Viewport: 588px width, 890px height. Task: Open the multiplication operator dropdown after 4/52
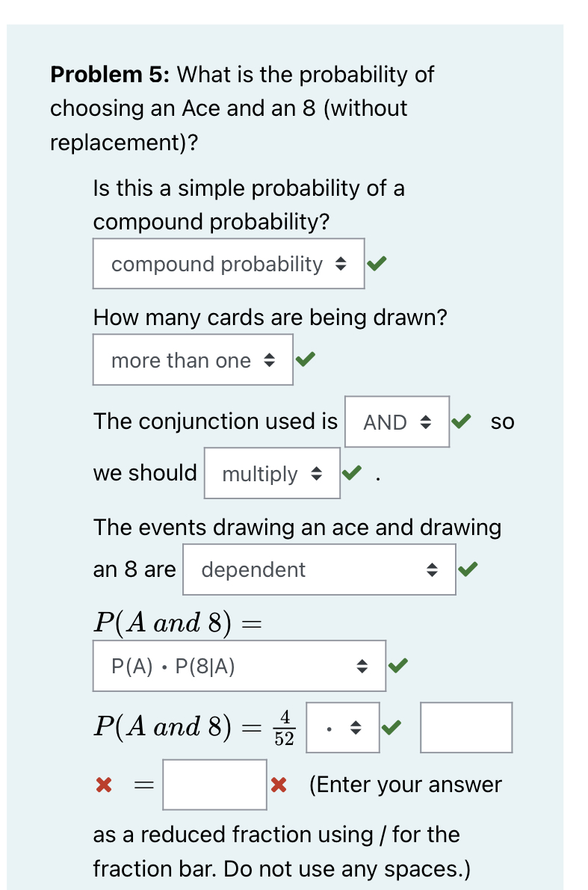342,726
